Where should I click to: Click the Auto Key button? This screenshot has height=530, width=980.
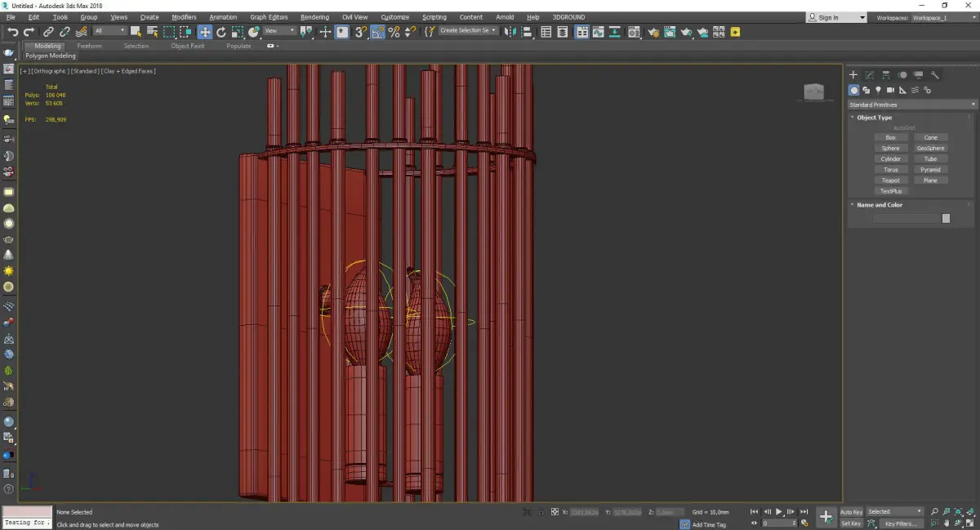click(x=851, y=512)
